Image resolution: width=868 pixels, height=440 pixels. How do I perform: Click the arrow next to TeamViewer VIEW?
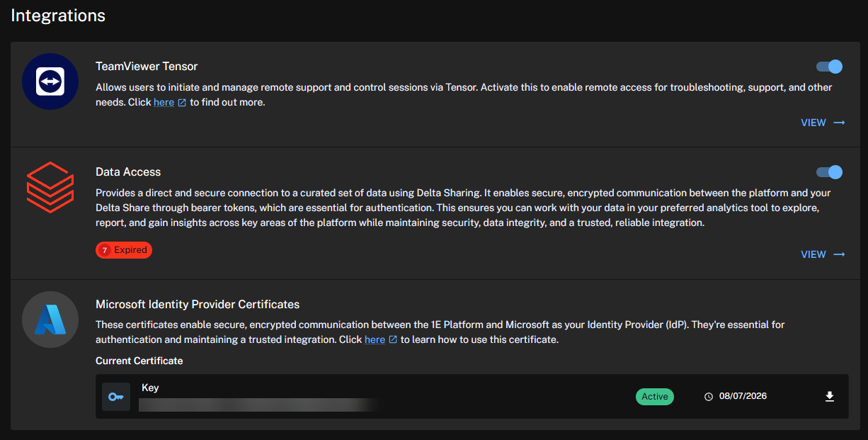click(839, 123)
